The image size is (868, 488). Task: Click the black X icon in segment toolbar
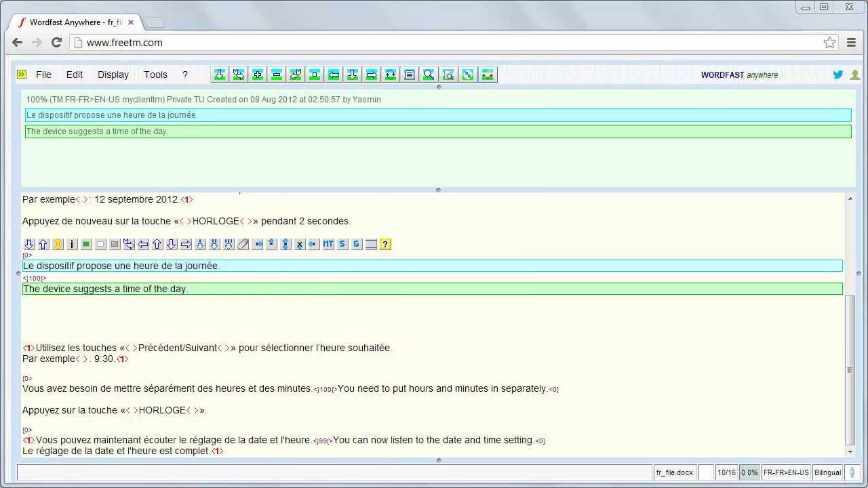pos(300,244)
